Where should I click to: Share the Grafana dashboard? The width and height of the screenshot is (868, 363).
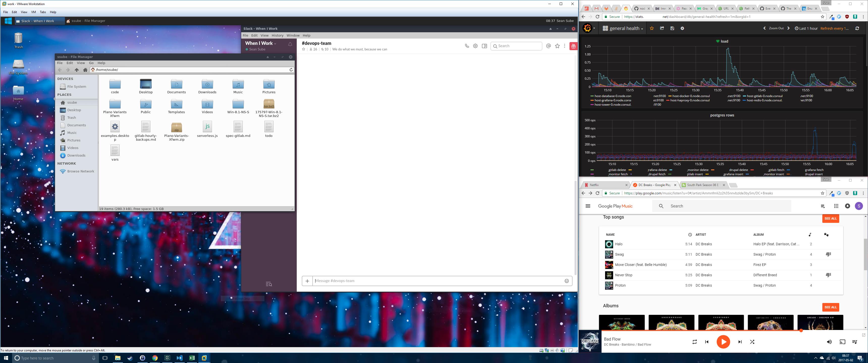662,28
